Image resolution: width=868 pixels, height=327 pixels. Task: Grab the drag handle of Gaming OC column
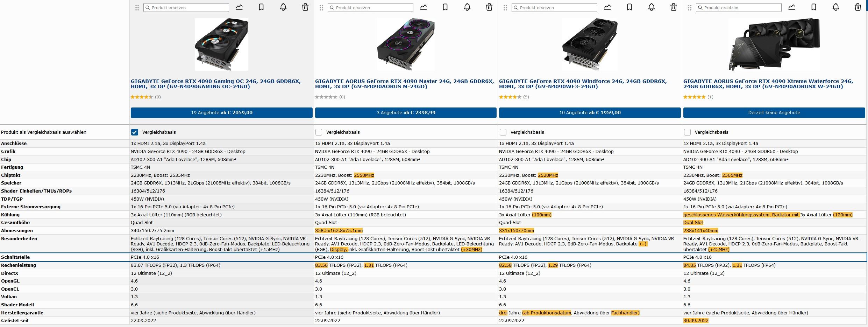pos(137,8)
